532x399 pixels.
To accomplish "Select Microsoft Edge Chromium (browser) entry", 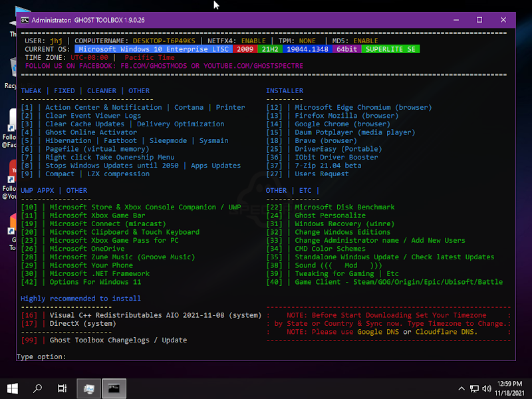I will coord(363,107).
